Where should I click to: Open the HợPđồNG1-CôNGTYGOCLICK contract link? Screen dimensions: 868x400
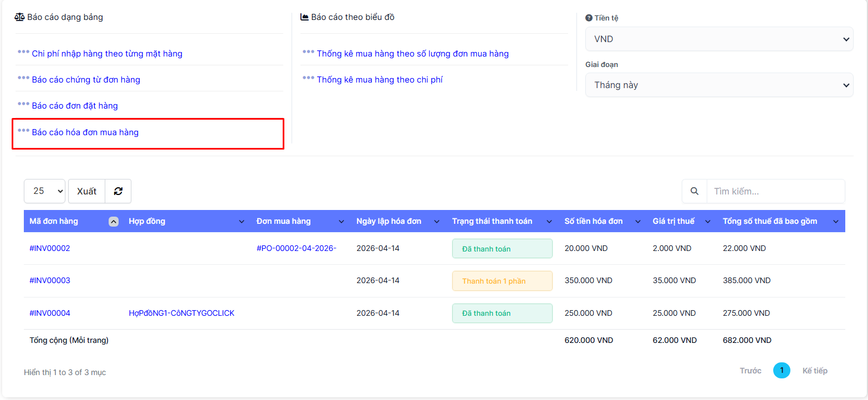point(181,313)
